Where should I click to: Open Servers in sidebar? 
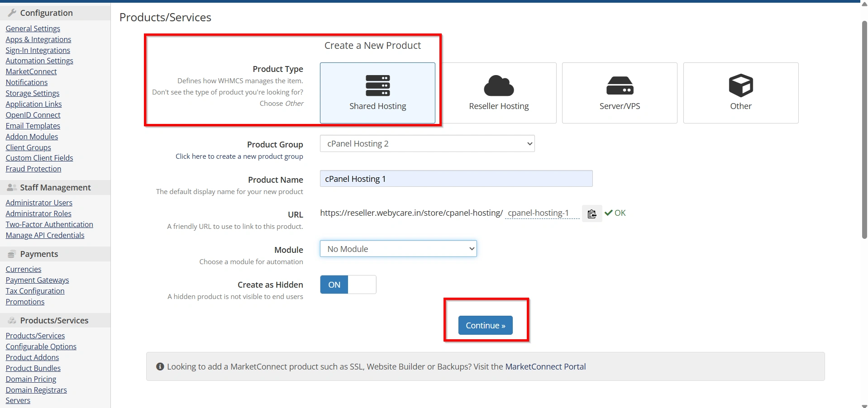point(18,400)
